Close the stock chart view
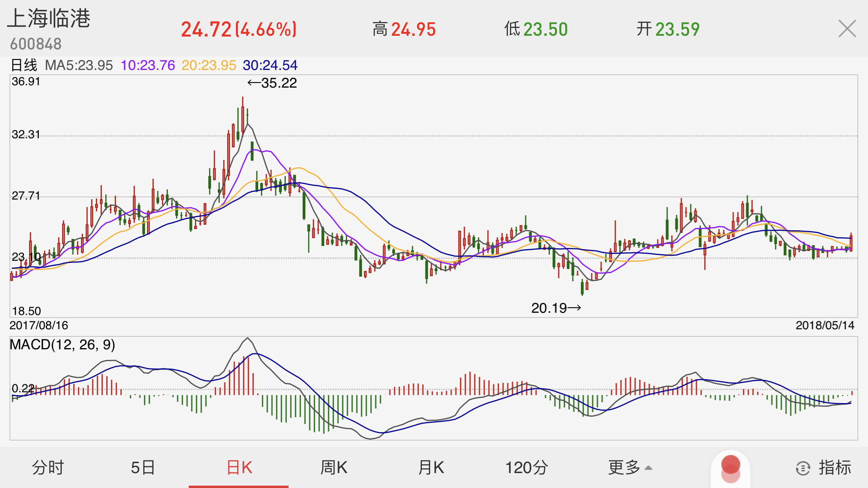Screen dimensions: 868x488 (x=847, y=29)
